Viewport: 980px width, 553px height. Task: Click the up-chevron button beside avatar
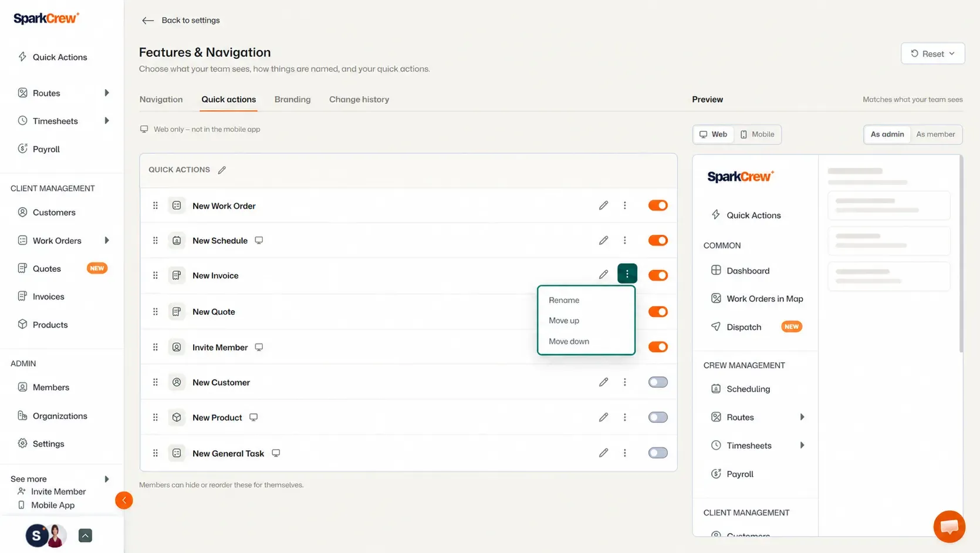[x=85, y=535]
